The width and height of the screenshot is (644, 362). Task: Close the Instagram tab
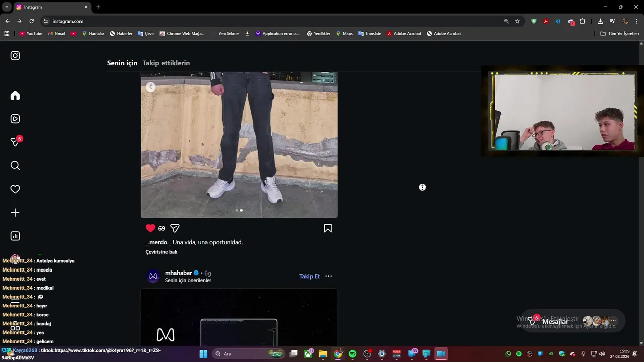pos(86,7)
